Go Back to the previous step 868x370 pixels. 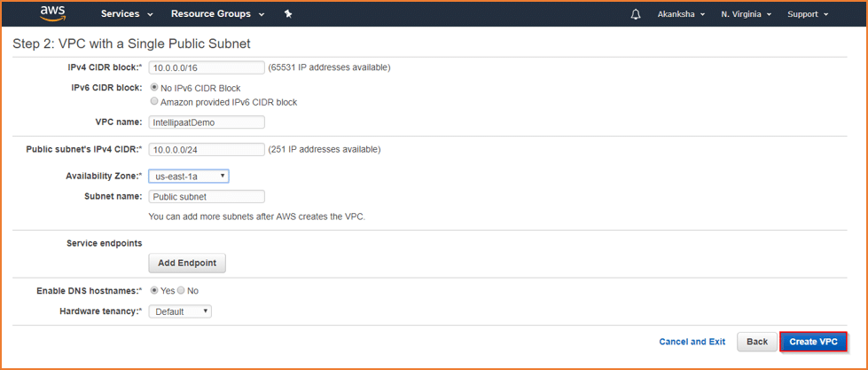point(757,342)
